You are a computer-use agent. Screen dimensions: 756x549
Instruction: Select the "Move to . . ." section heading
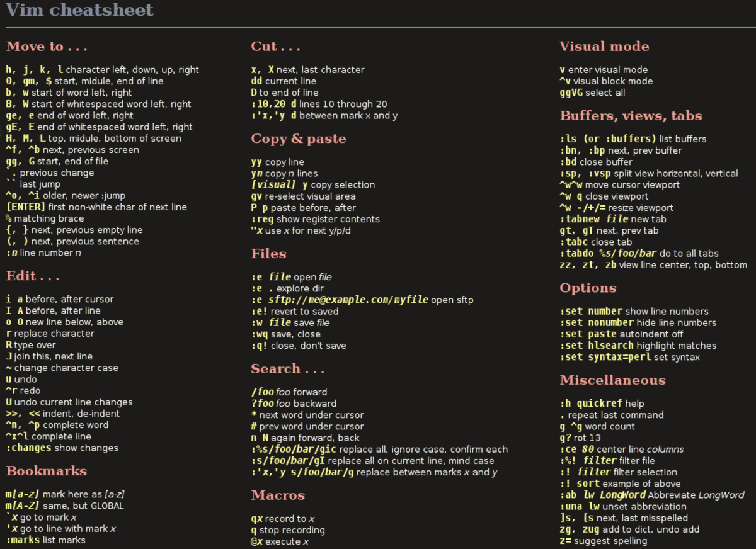tap(47, 47)
